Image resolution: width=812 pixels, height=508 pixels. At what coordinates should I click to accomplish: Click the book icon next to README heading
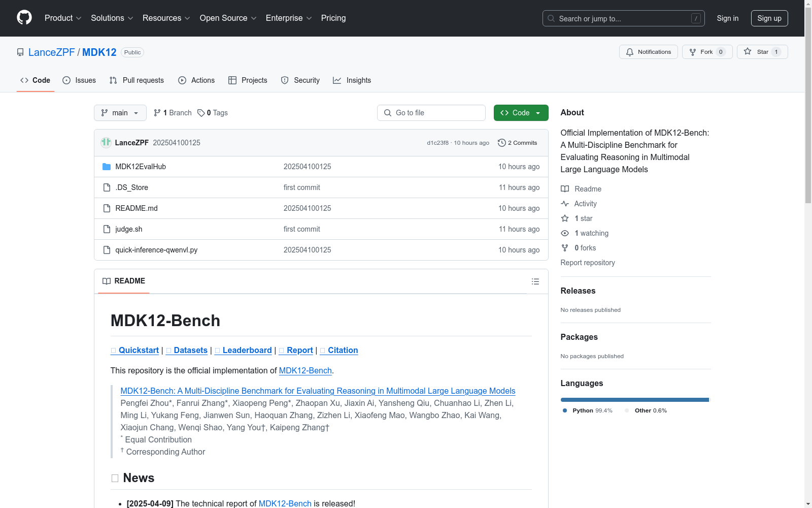107,281
